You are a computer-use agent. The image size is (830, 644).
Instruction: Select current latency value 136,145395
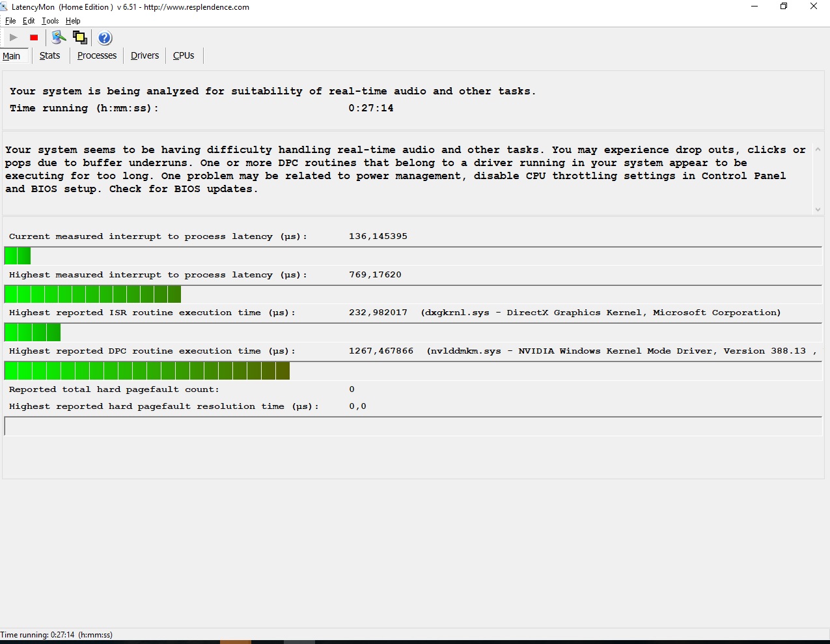[x=378, y=236]
